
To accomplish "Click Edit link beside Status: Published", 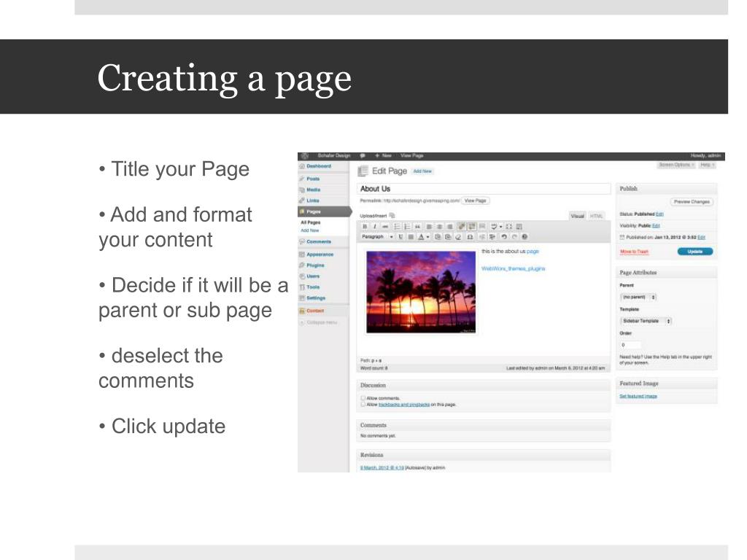I will tap(659, 214).
